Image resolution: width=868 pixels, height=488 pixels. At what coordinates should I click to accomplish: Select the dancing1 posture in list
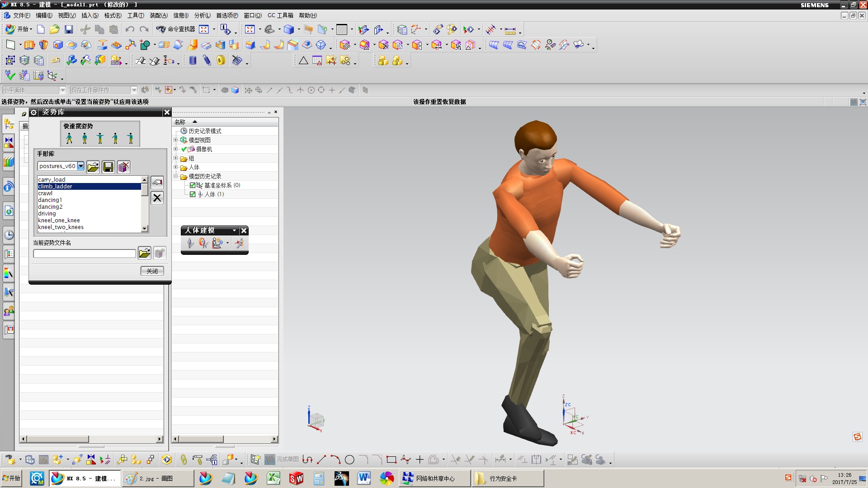(x=90, y=200)
